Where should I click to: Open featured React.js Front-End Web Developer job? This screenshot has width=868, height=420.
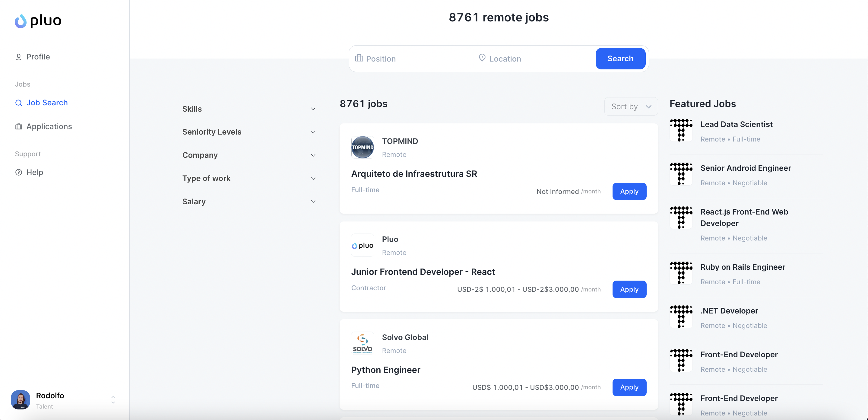tap(744, 218)
